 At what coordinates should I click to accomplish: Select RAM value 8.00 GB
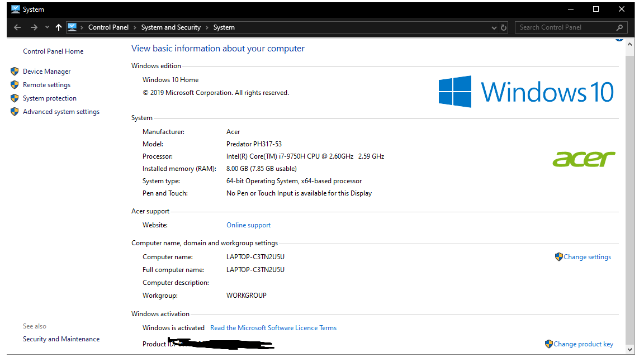click(x=261, y=169)
